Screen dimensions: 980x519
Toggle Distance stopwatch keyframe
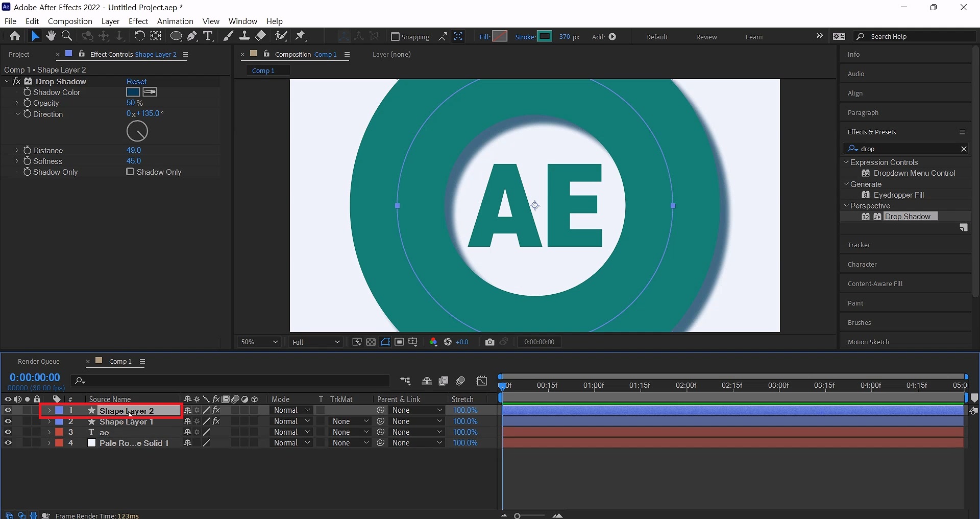28,150
